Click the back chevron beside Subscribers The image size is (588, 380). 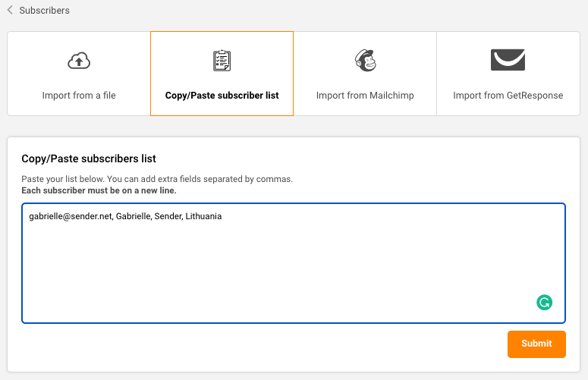click(10, 11)
